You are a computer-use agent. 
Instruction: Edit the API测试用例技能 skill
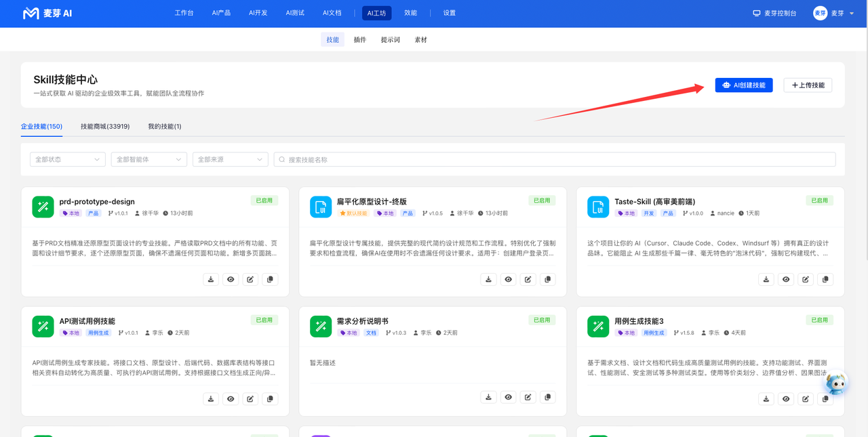click(250, 398)
